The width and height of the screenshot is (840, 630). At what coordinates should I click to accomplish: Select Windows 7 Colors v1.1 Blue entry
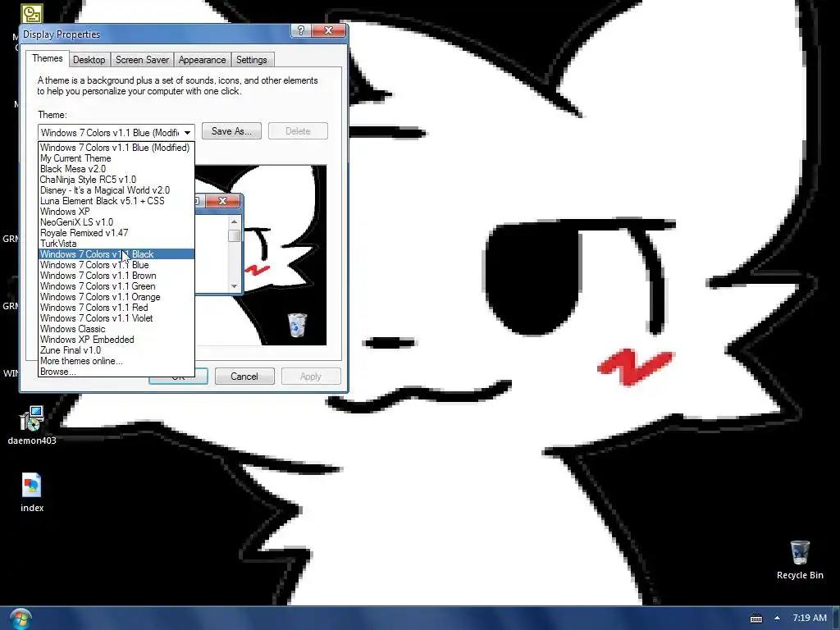tap(115, 265)
